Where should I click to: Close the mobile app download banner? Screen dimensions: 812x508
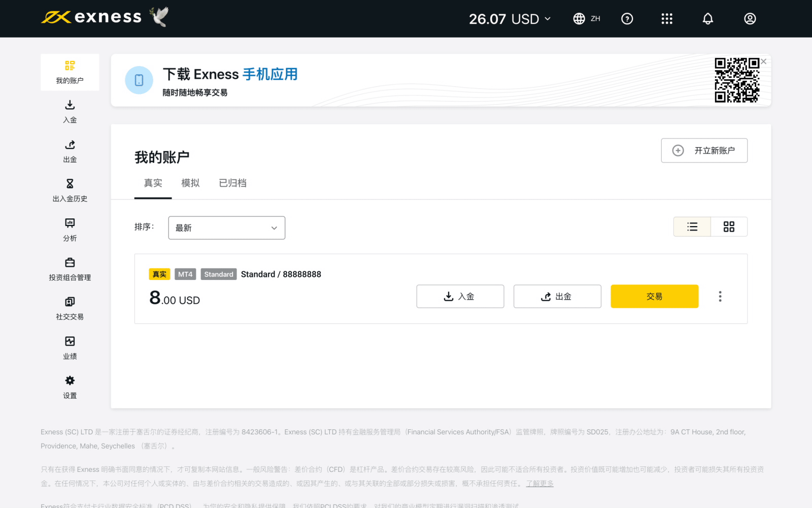pyautogui.click(x=764, y=61)
